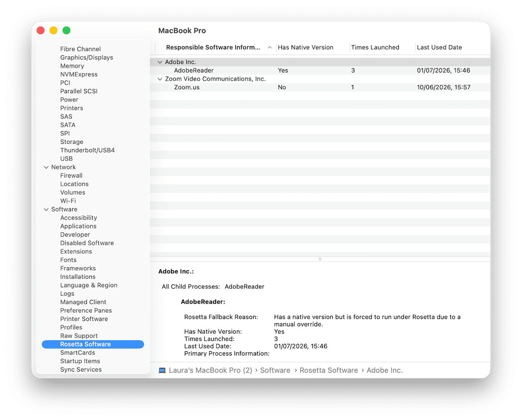Select Printer Software entry

point(84,319)
